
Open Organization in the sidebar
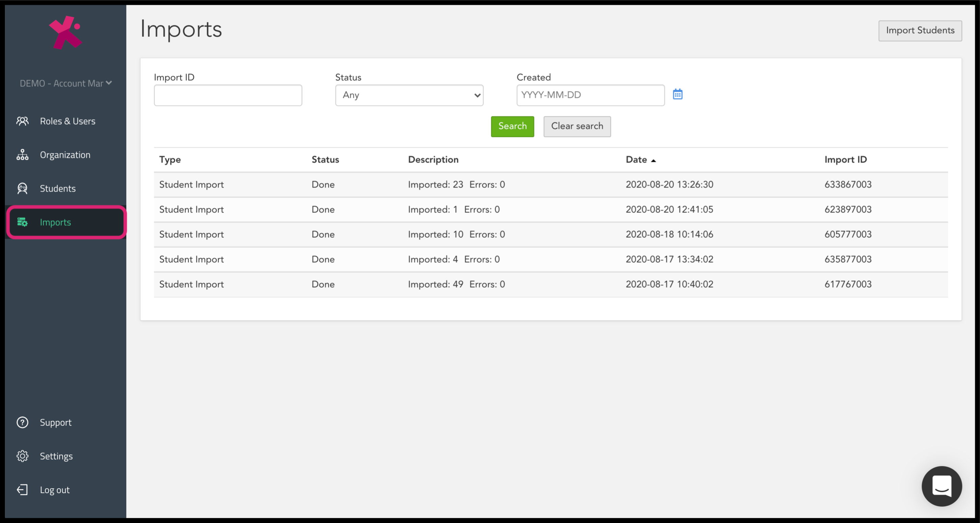coord(65,155)
